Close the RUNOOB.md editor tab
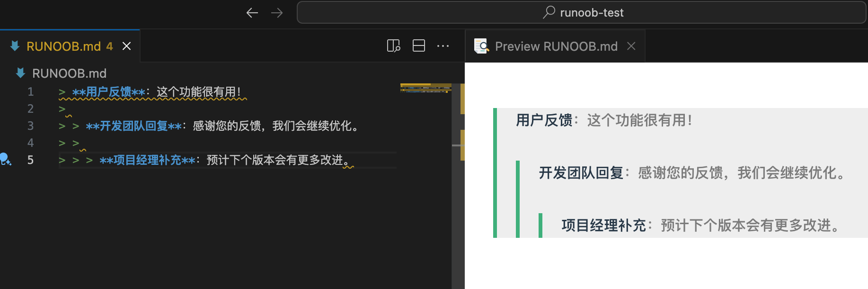The image size is (868, 289). click(126, 46)
